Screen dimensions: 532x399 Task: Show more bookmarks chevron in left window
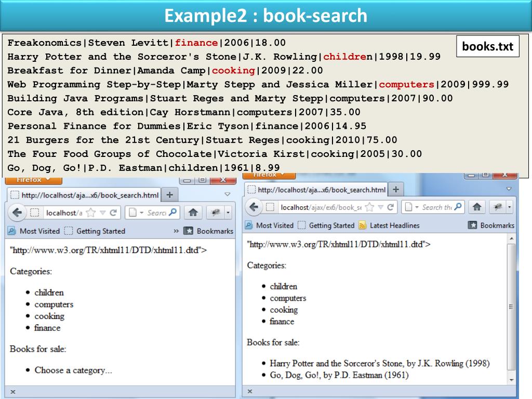click(x=176, y=231)
